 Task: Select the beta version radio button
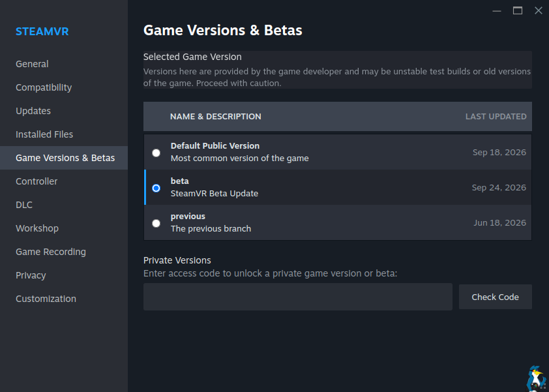[x=156, y=188]
